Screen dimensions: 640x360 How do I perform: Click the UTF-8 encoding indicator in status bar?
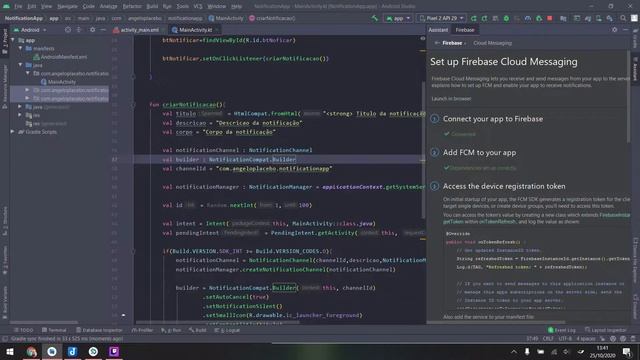(x=565, y=339)
